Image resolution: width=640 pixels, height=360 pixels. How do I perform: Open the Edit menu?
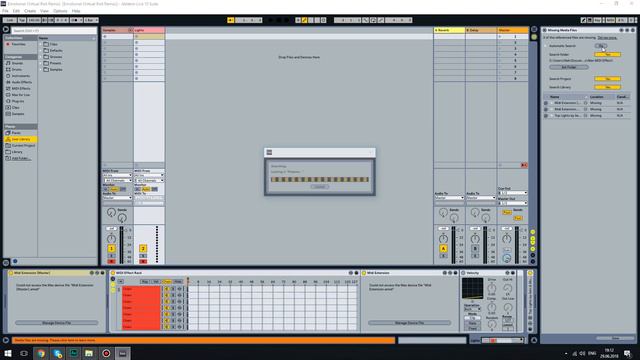tap(16, 11)
